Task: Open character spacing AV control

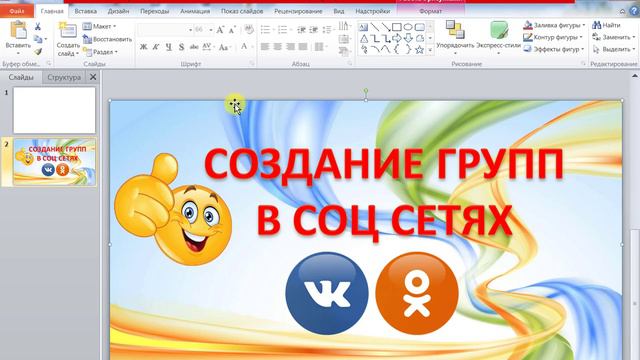Action: (x=207, y=47)
